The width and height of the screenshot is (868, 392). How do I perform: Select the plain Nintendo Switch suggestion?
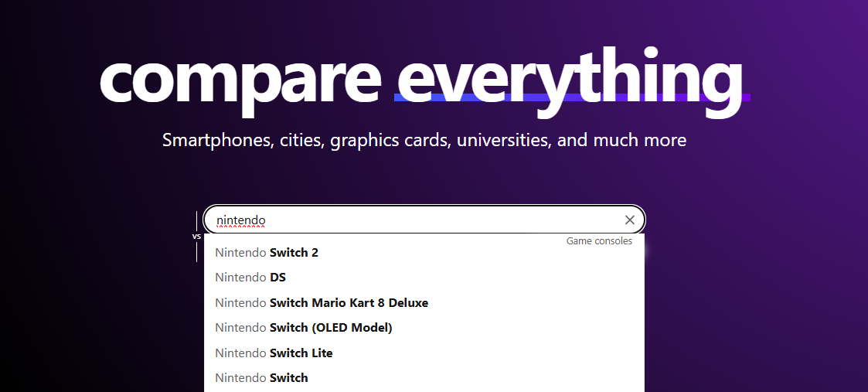coord(261,378)
